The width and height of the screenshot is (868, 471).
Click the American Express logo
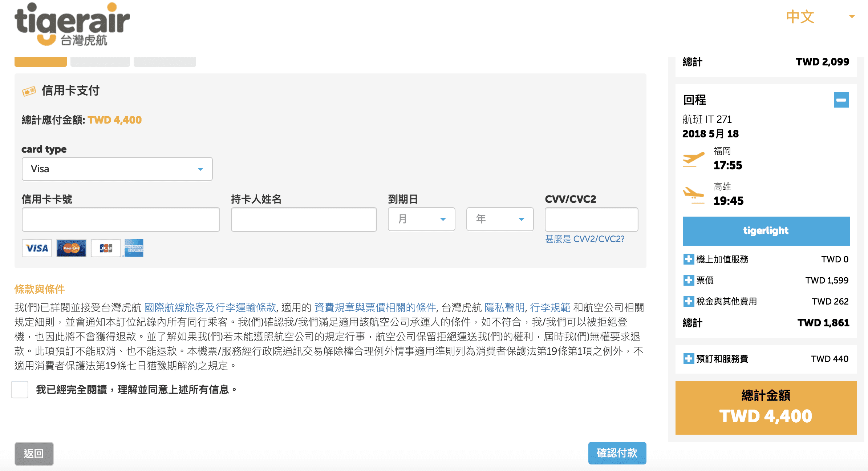click(134, 248)
